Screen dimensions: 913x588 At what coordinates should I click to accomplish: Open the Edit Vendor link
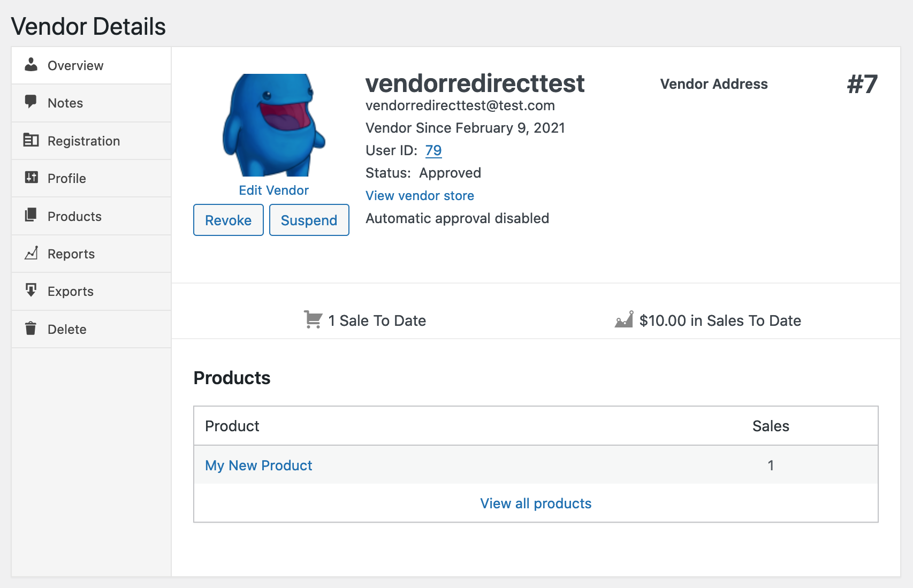(273, 190)
